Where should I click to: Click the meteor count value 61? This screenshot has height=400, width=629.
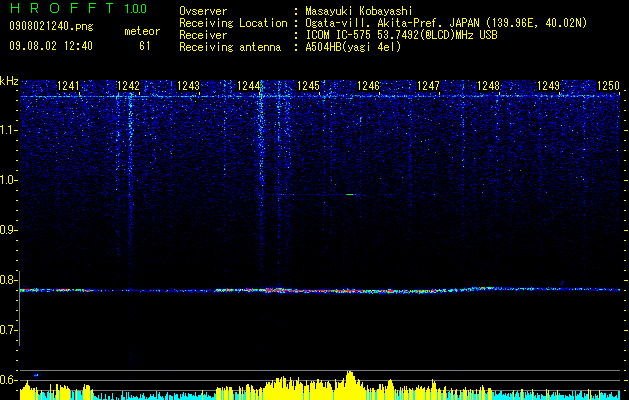pos(145,46)
